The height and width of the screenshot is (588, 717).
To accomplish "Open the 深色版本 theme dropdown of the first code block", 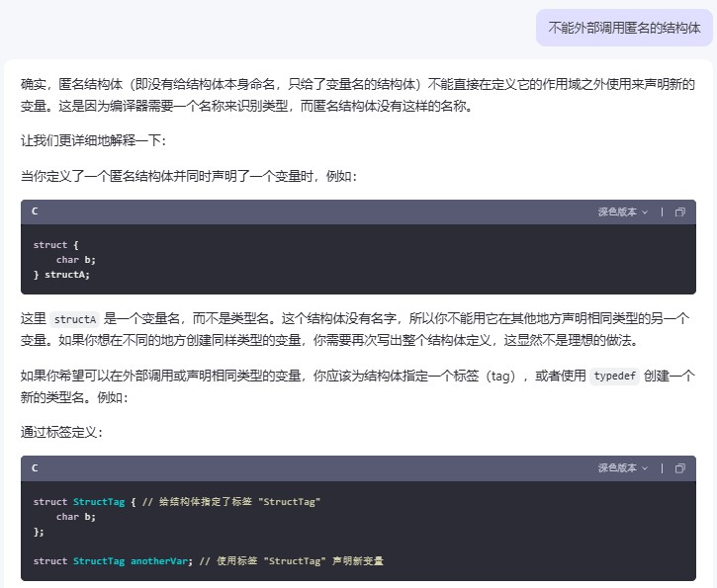I will click(x=623, y=212).
